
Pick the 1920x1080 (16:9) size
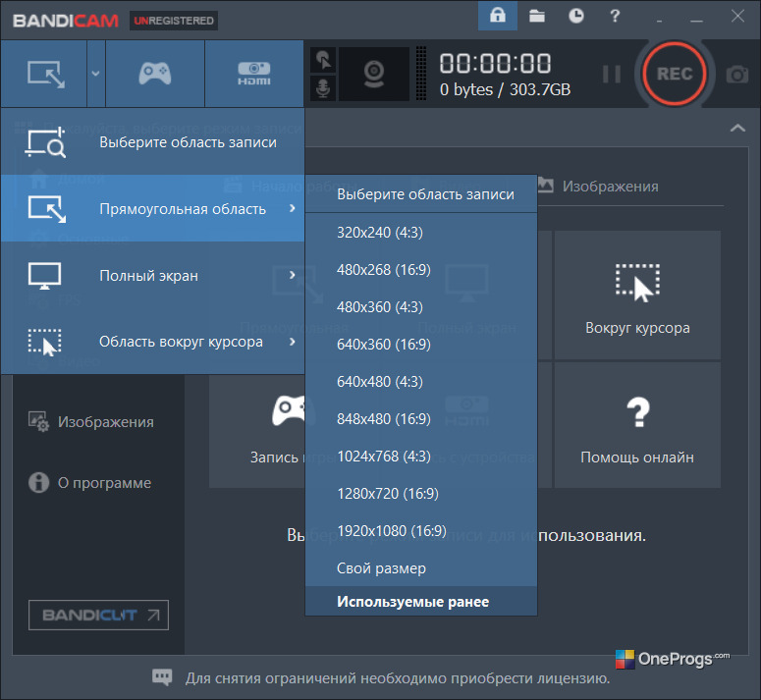pyautogui.click(x=421, y=531)
